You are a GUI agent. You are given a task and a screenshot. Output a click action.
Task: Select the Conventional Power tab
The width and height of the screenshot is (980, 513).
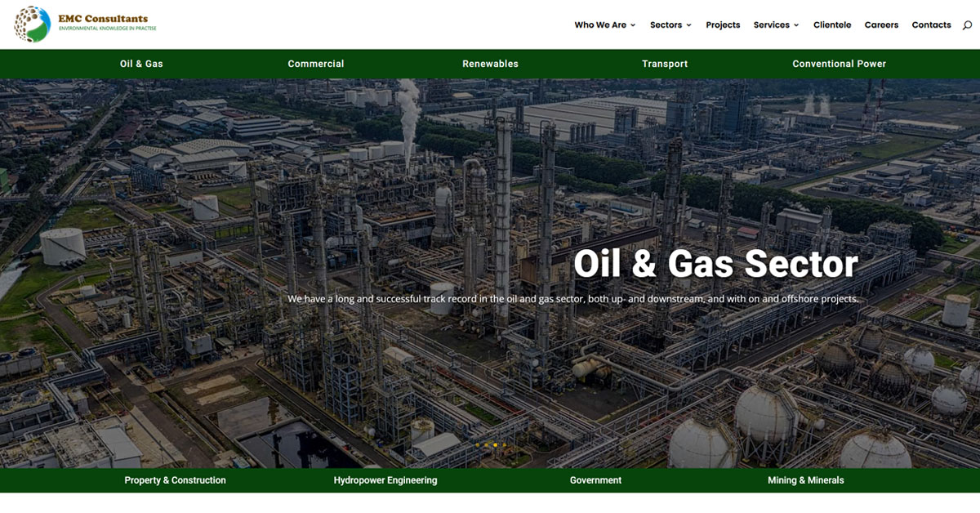[x=839, y=64]
